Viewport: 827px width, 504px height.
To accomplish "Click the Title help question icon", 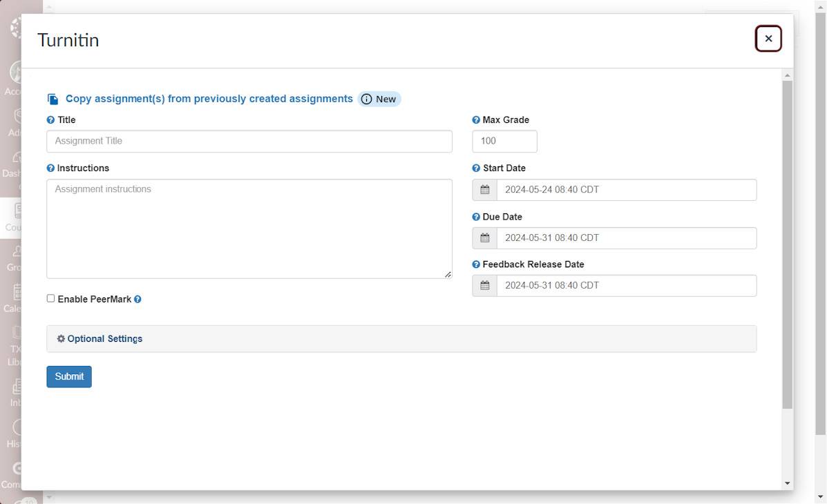I will [50, 120].
